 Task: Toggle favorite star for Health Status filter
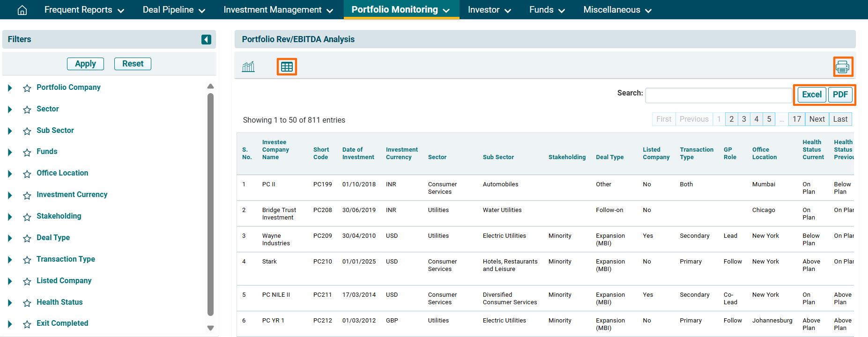click(x=27, y=303)
